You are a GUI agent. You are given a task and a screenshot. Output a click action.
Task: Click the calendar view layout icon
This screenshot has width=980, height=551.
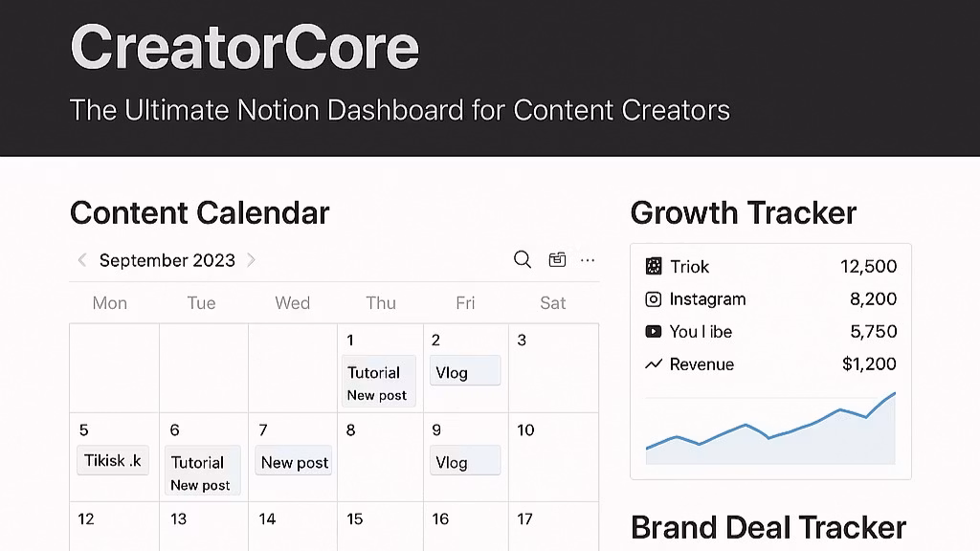tap(557, 259)
